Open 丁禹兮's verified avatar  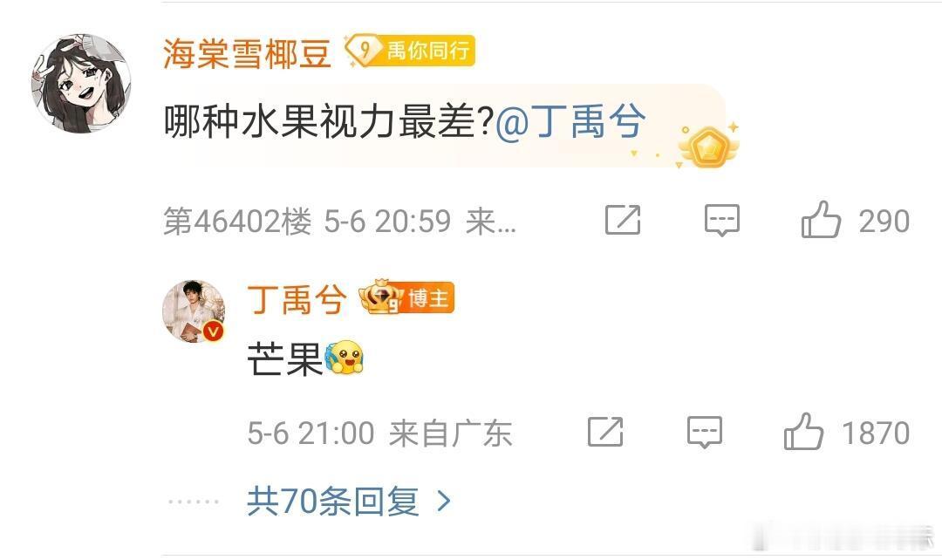194,311
